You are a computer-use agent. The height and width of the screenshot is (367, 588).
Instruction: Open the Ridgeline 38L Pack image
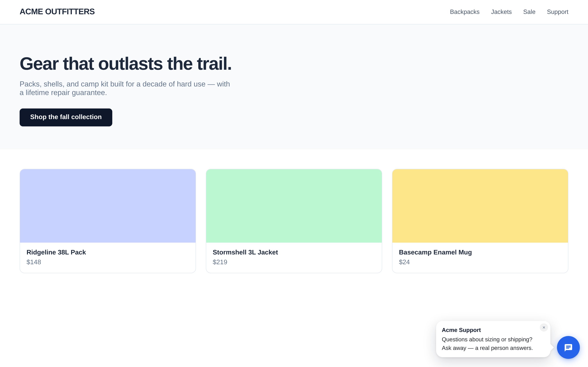click(108, 206)
